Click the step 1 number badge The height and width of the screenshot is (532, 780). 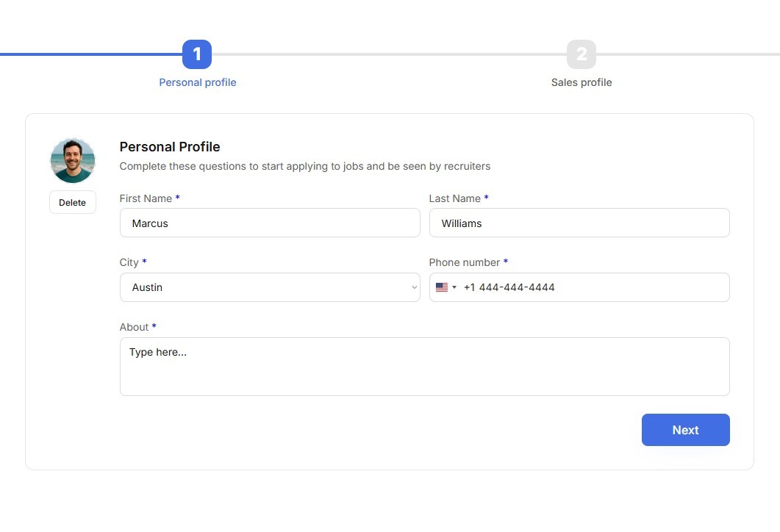click(197, 54)
